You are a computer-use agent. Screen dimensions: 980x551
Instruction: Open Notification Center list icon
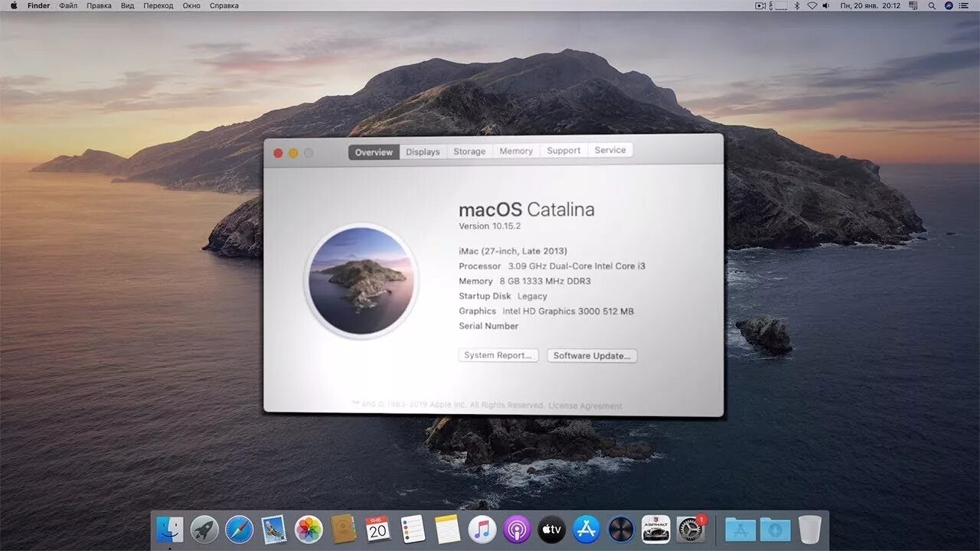click(x=963, y=5)
